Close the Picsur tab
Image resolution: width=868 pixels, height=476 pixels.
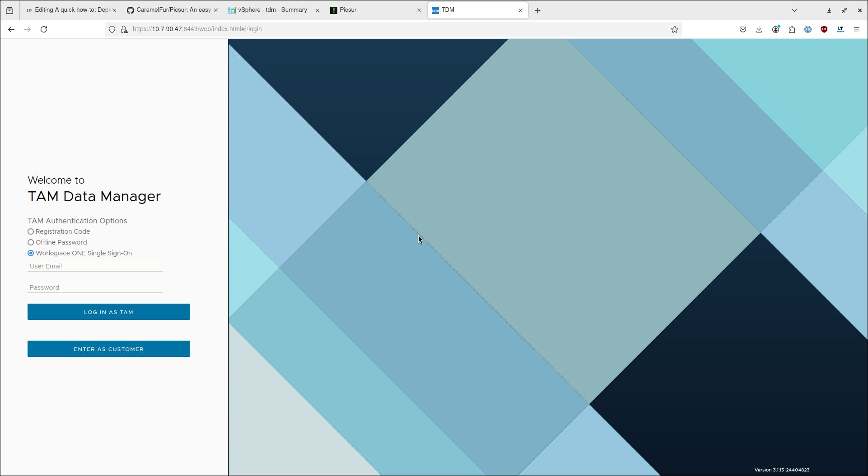[419, 10]
